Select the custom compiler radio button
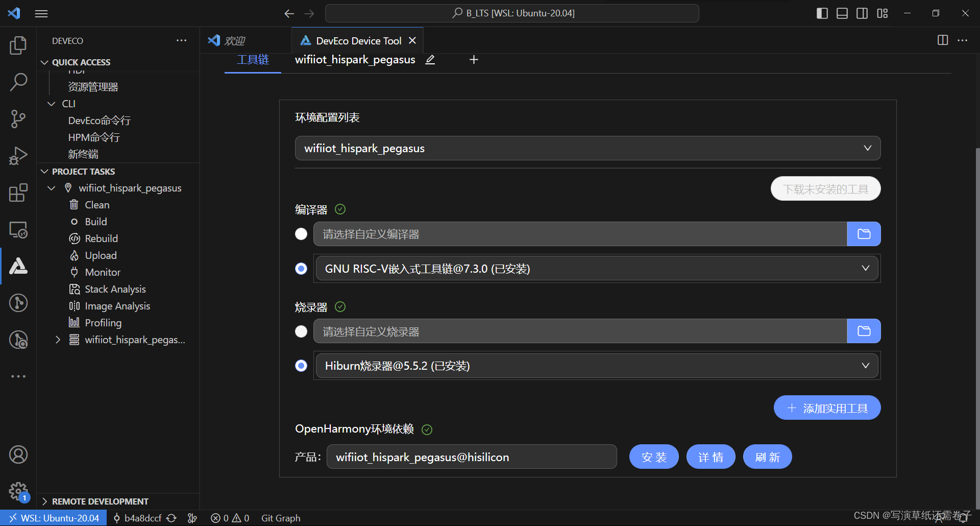The image size is (980, 526). [x=301, y=234]
